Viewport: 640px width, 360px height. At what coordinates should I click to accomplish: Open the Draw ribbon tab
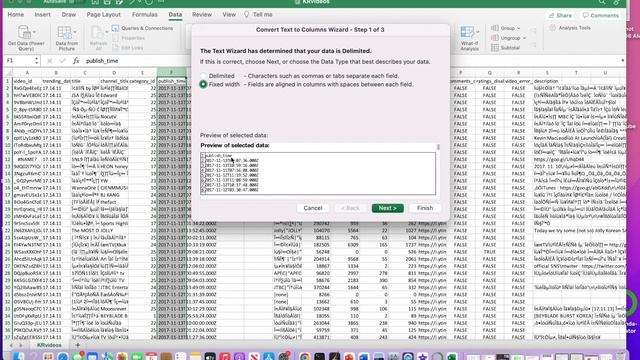coord(69,14)
